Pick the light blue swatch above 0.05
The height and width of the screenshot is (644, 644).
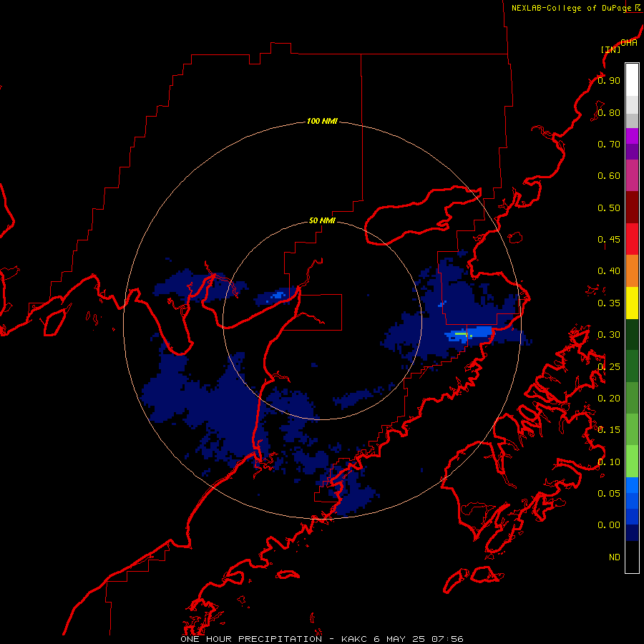(x=632, y=485)
